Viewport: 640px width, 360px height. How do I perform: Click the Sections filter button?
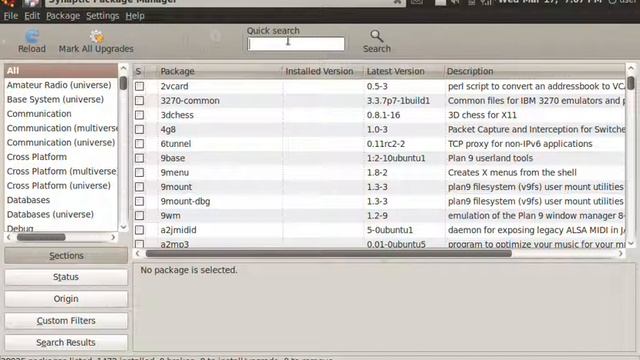pos(66,256)
